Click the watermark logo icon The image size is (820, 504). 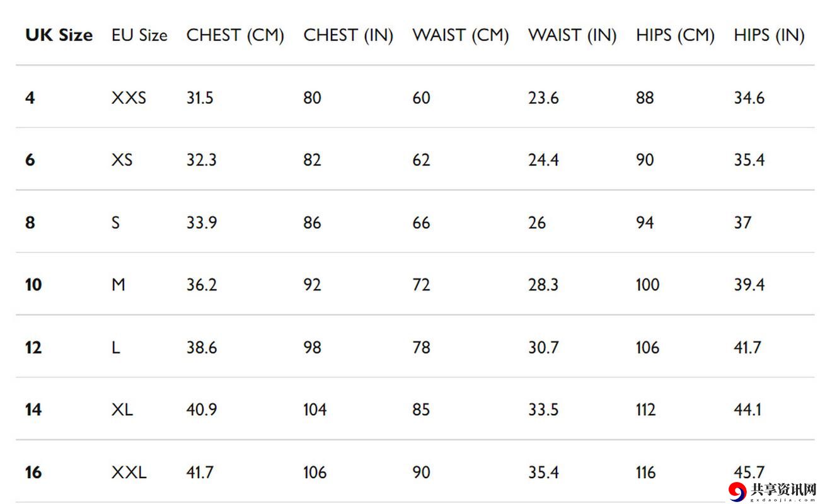(737, 491)
